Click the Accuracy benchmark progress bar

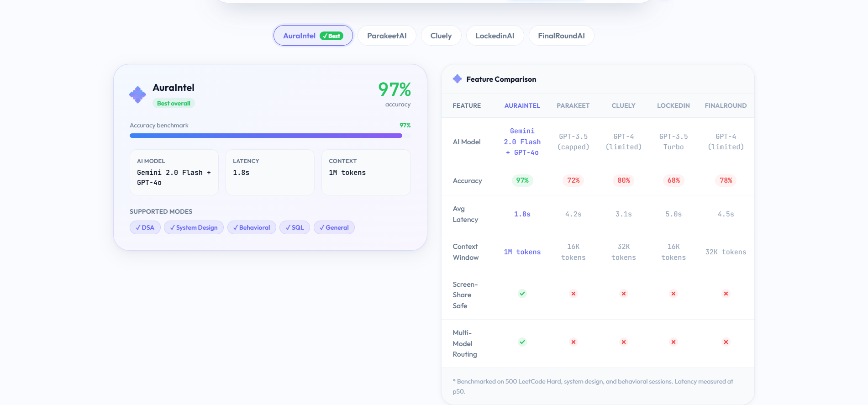click(x=270, y=136)
